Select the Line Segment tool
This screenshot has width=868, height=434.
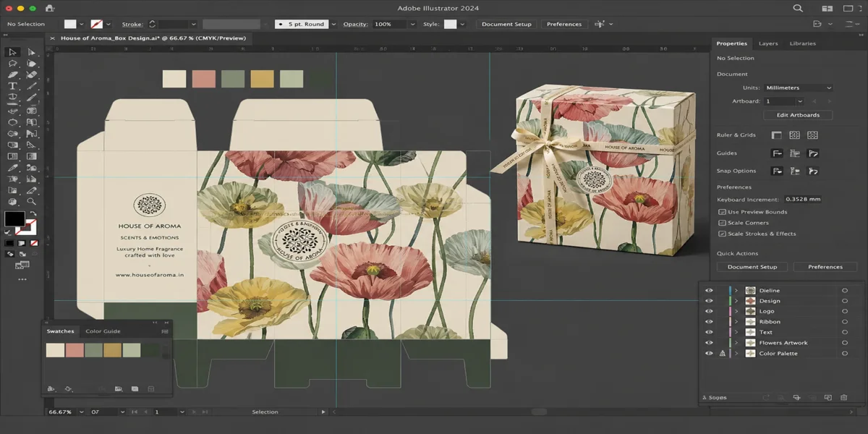pyautogui.click(x=31, y=85)
